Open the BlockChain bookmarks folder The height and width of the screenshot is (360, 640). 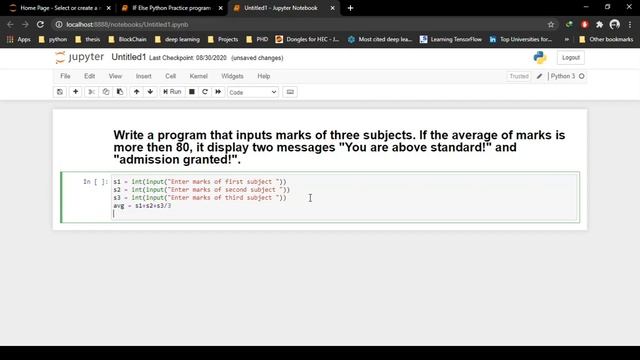tap(127, 40)
